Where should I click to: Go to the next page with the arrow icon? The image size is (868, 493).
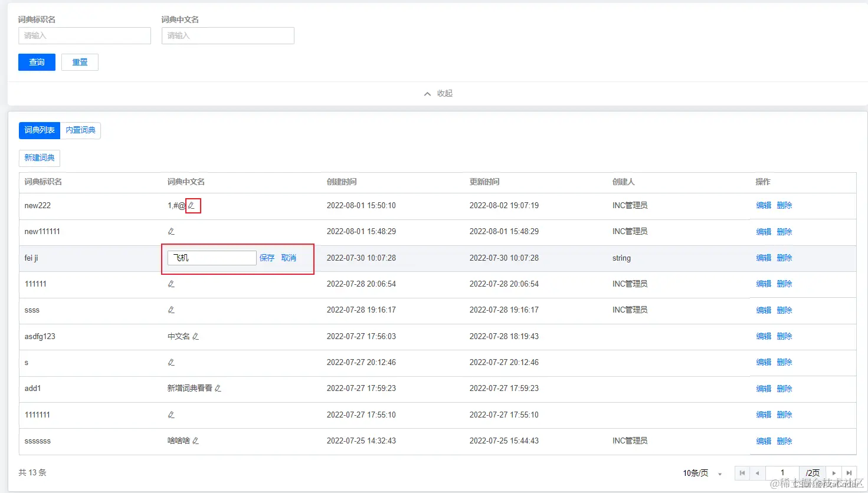pos(834,473)
